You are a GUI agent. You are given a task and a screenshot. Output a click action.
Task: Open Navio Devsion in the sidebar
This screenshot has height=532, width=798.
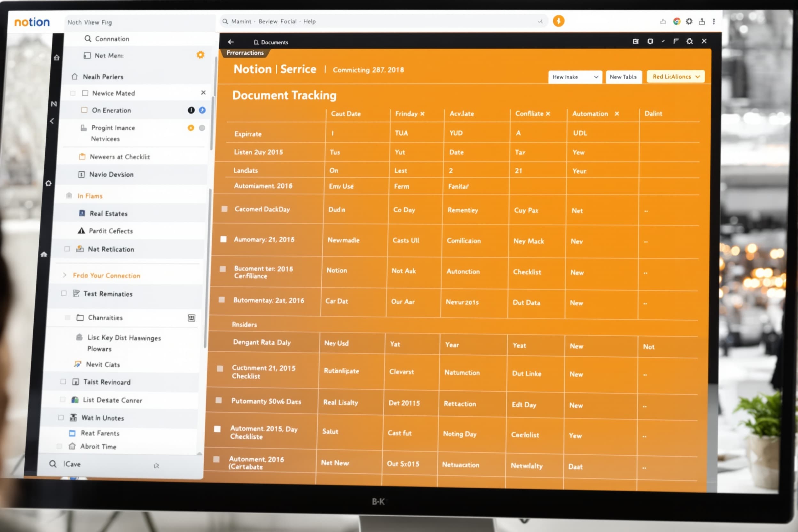[111, 174]
